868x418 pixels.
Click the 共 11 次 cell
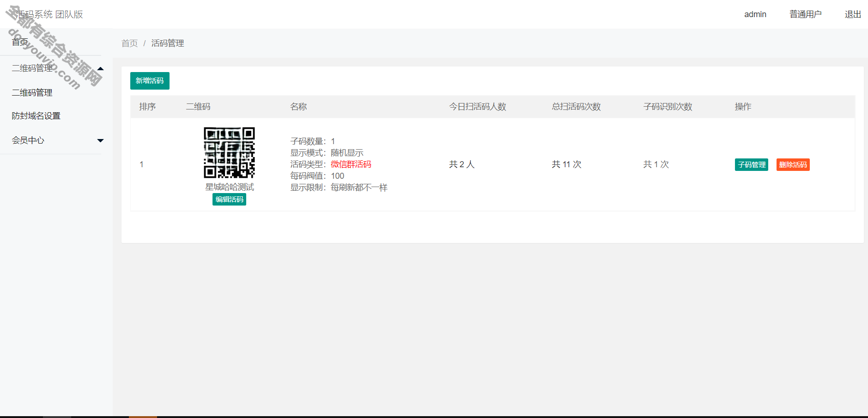pos(566,164)
